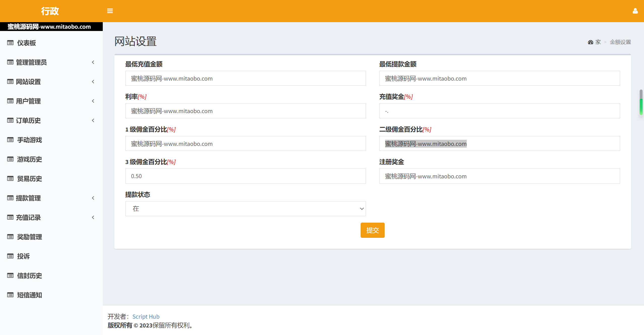Click the list icon beside 订单历史

pos(10,120)
